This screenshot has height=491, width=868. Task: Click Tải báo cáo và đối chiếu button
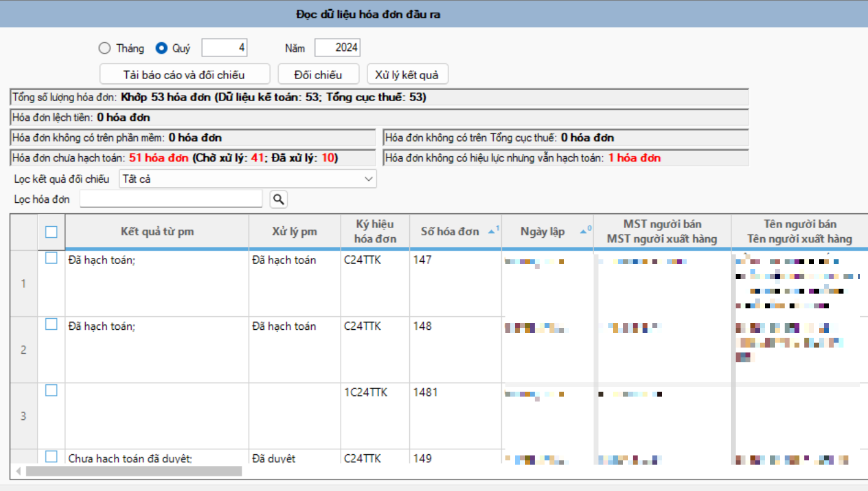184,75
